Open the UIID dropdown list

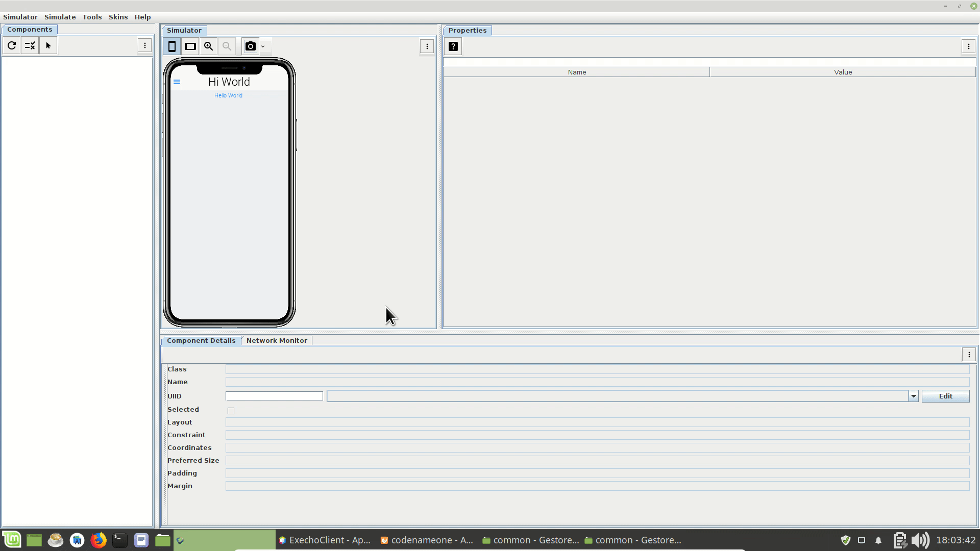point(913,396)
